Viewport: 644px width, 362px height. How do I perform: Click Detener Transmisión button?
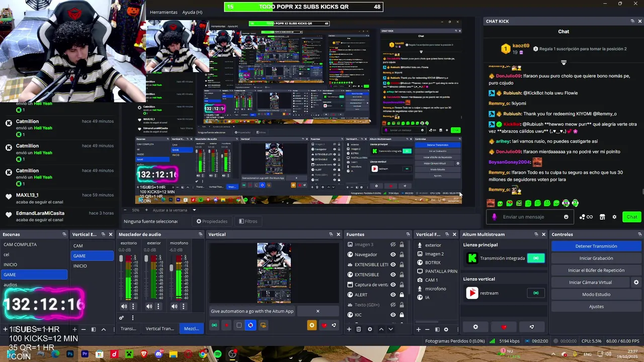point(596,246)
